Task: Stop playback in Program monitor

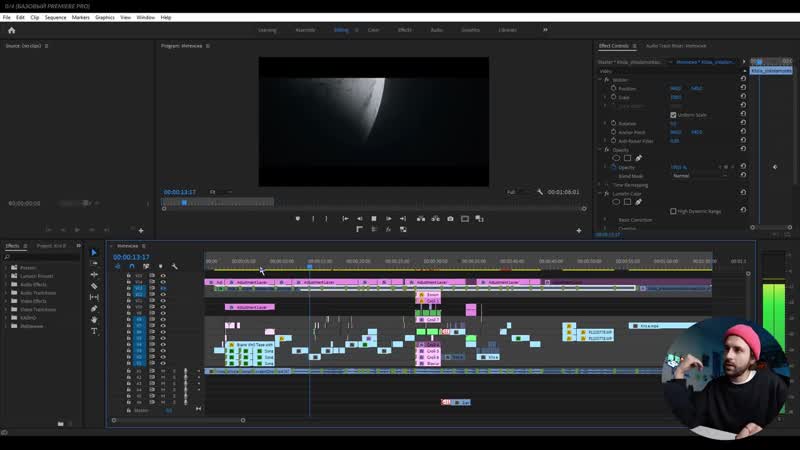Action: pos(374,218)
